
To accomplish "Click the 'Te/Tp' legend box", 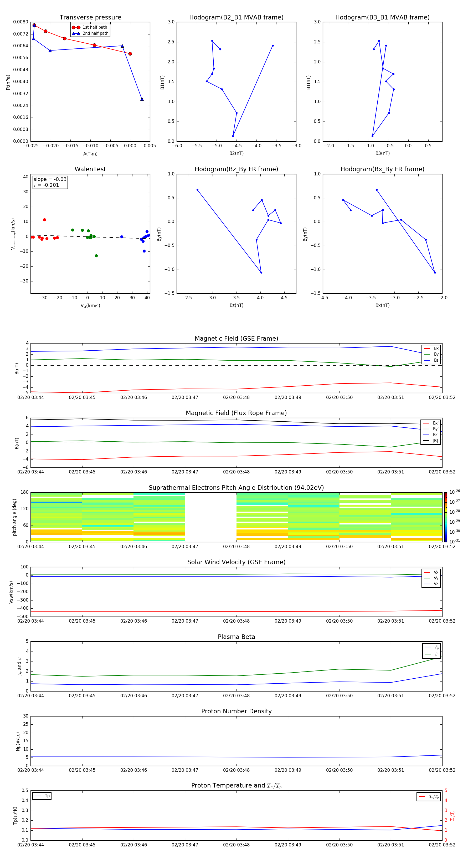I will click(x=429, y=797).
